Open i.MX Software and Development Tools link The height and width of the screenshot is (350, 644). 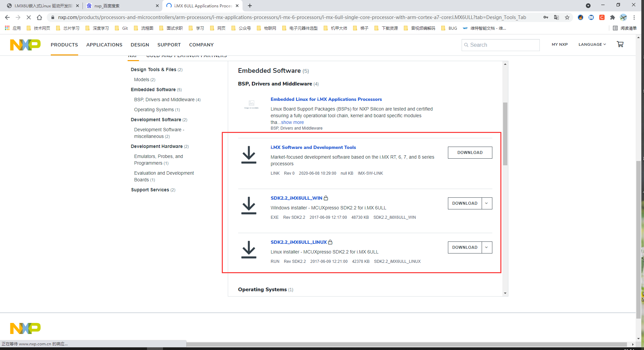coord(313,147)
